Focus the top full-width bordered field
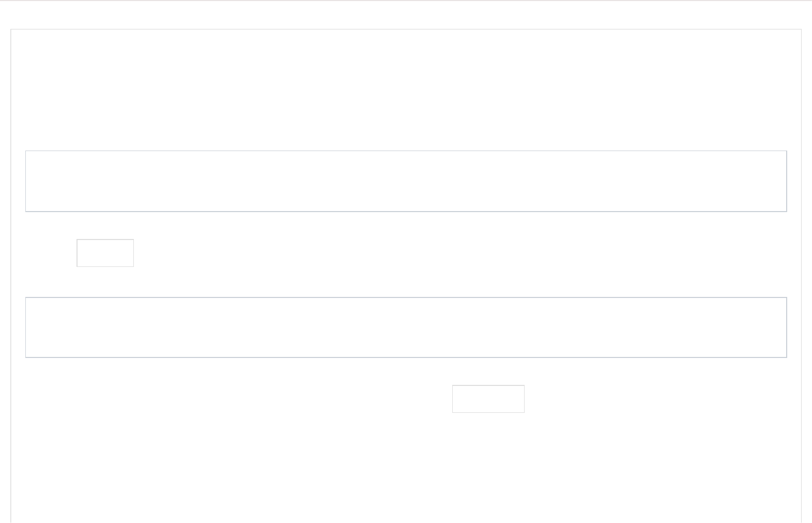Screen dimensions: 812x523 point(406,181)
